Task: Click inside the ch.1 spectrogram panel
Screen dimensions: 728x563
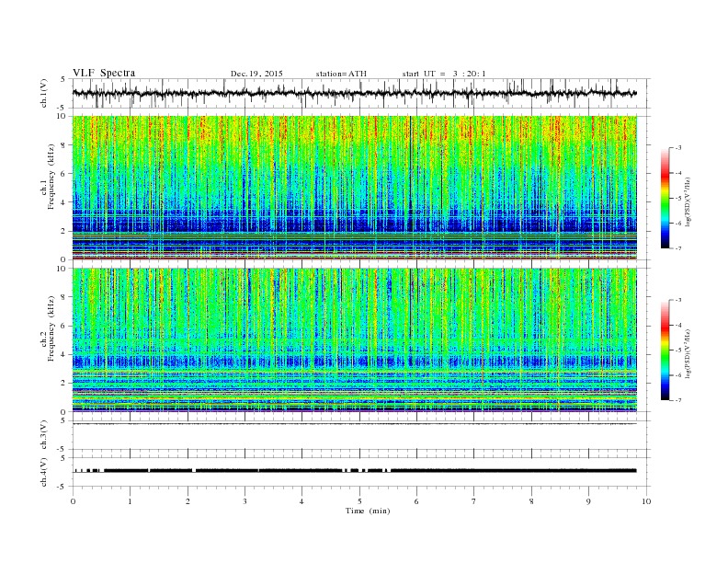Action: pyautogui.click(x=354, y=188)
